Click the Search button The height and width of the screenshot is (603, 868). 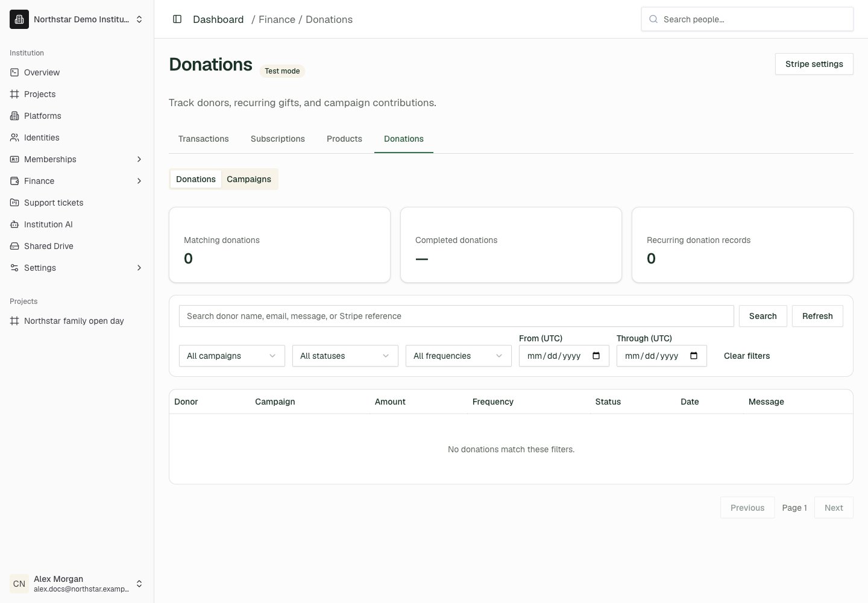pos(763,316)
